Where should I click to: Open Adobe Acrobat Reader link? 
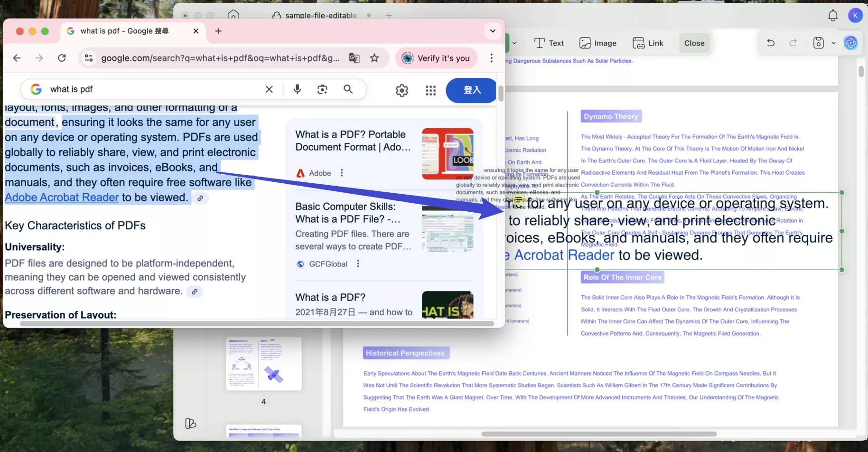pyautogui.click(x=62, y=198)
